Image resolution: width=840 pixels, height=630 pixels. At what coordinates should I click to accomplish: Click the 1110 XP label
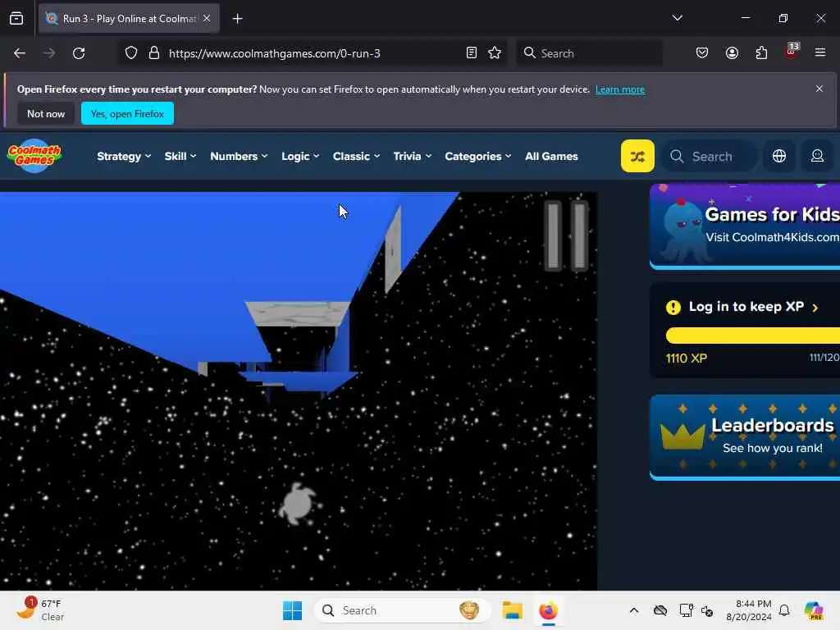click(687, 358)
